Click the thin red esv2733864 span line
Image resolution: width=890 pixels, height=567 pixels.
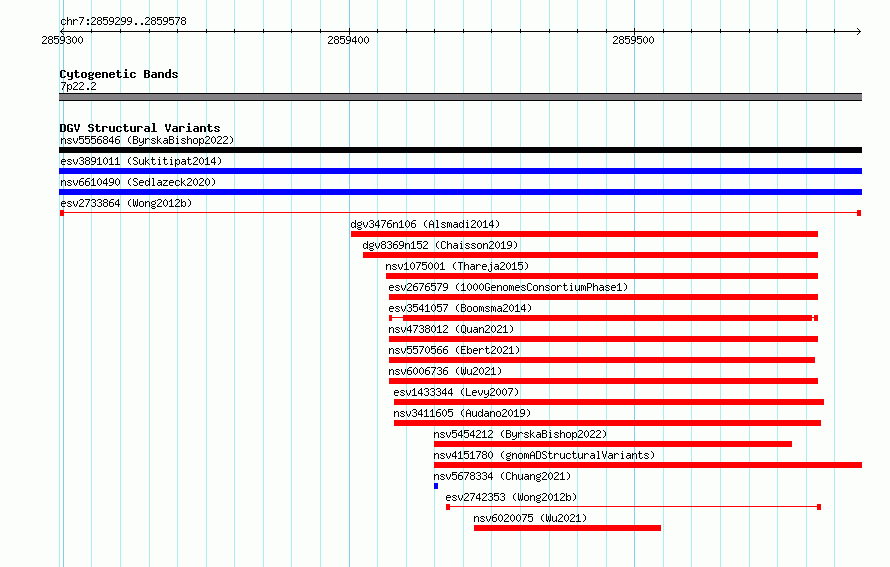(x=460, y=213)
